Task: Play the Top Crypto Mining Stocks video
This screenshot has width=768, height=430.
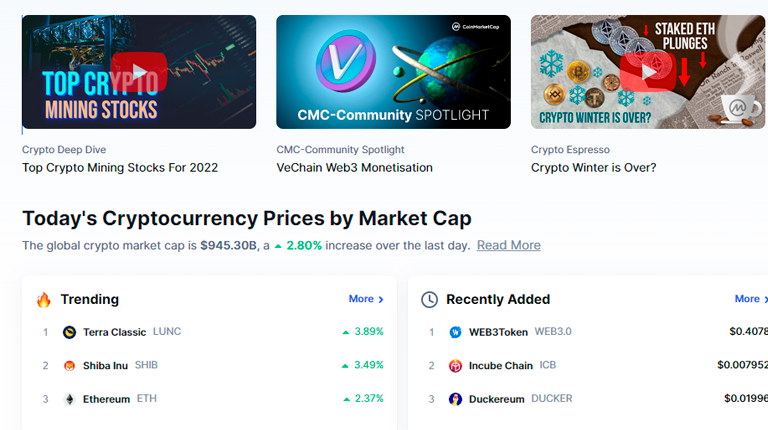Action: pyautogui.click(x=139, y=72)
